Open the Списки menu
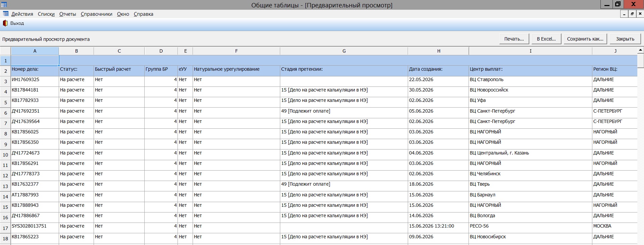This screenshot has height=245, width=644. click(46, 14)
